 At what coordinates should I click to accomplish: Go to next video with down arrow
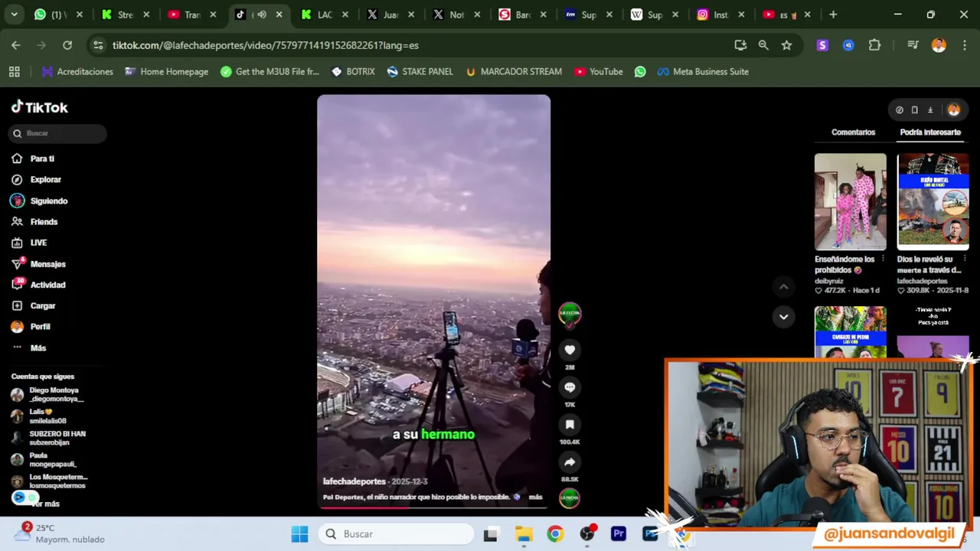[783, 317]
